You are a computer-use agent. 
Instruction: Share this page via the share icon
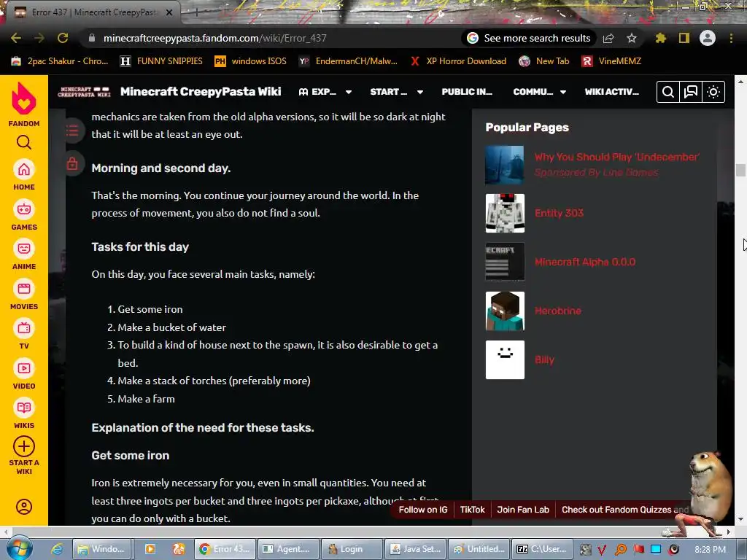point(608,38)
